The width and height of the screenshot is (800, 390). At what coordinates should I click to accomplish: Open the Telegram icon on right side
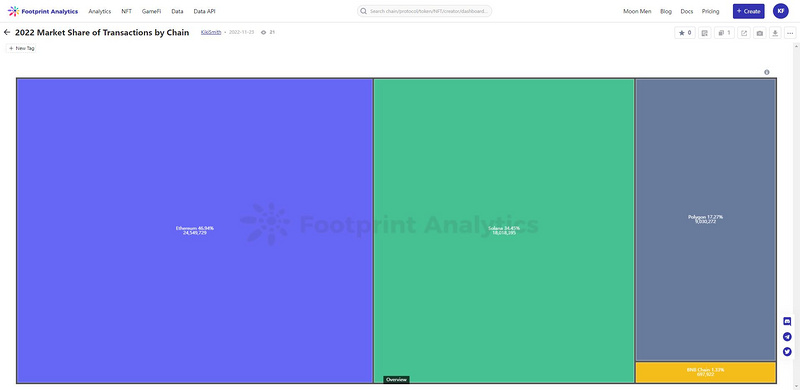point(787,336)
